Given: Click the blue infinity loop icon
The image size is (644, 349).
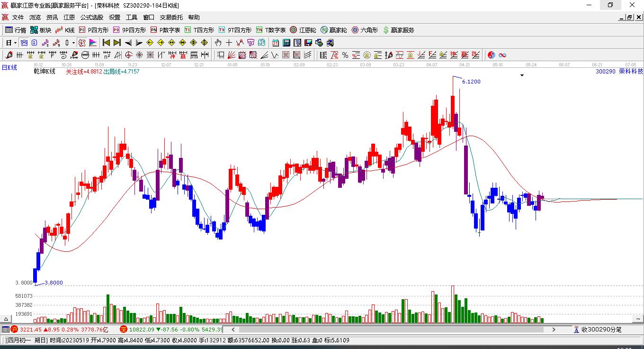Looking at the screenshot, I should coord(502,55).
